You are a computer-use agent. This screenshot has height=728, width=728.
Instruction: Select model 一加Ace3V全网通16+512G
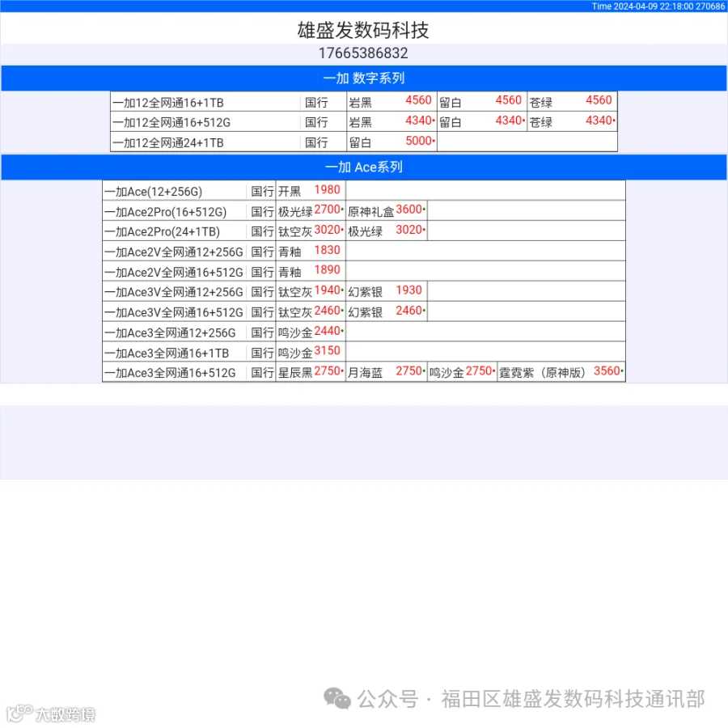coord(174,313)
